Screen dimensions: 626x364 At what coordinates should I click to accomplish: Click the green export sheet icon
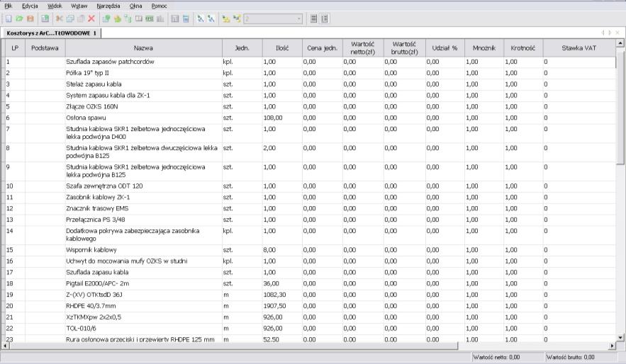pyautogui.click(x=45, y=18)
